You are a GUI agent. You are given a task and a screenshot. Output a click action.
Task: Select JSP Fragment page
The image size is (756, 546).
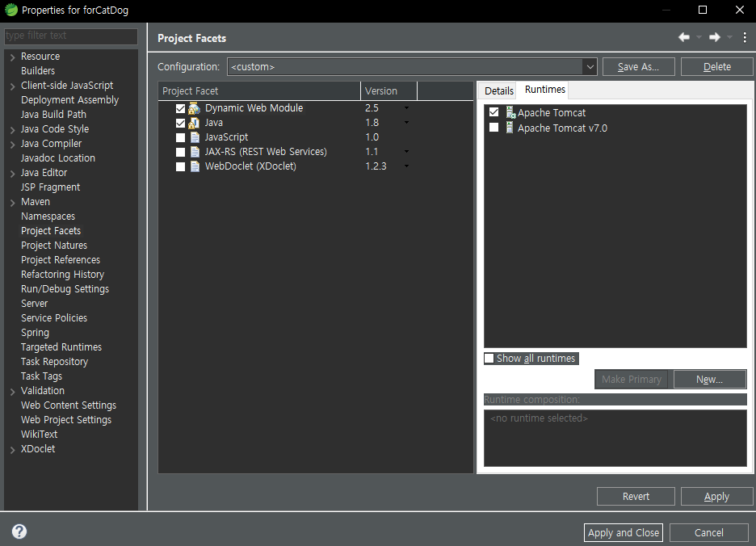[51, 187]
